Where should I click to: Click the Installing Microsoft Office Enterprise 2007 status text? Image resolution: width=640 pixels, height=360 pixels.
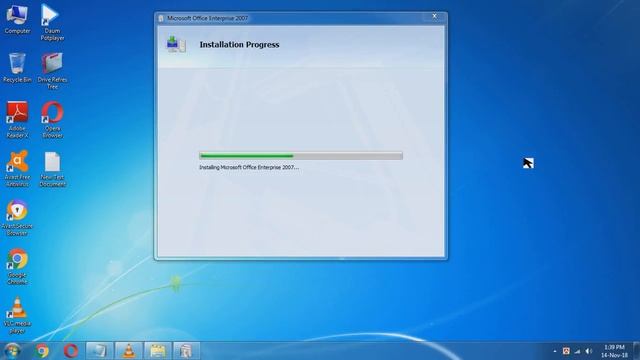tap(249, 167)
